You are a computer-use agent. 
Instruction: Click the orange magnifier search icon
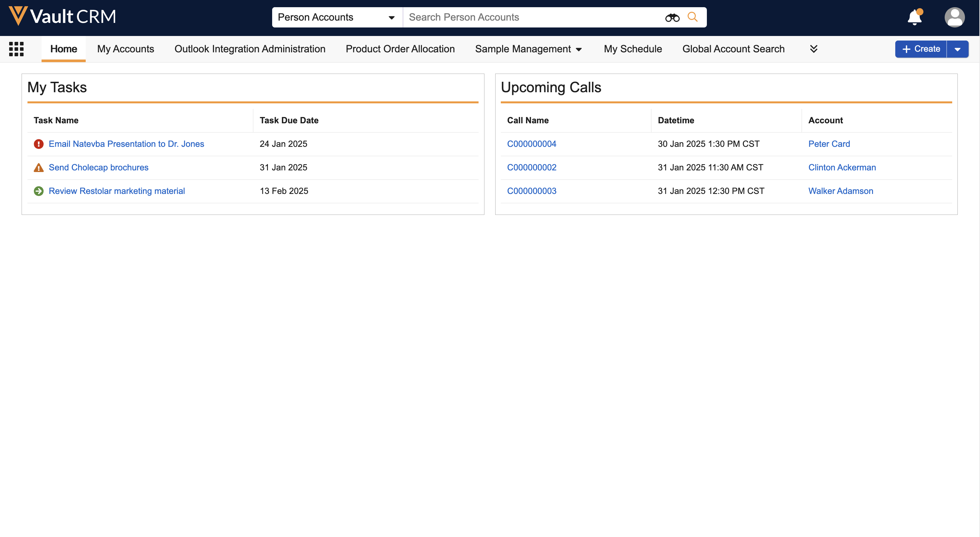[692, 17]
